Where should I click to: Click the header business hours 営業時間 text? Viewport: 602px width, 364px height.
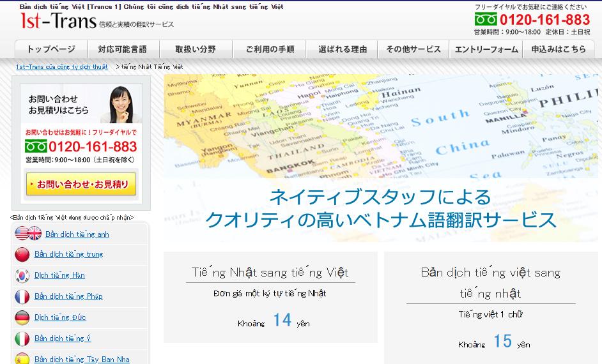(532, 32)
